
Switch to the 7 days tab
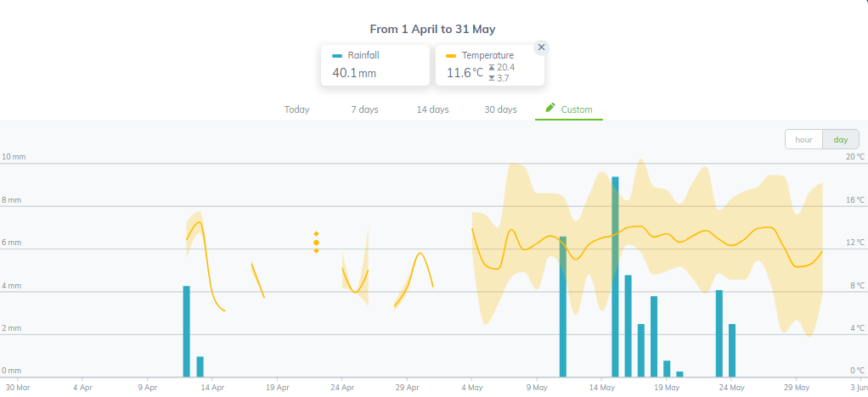click(365, 109)
